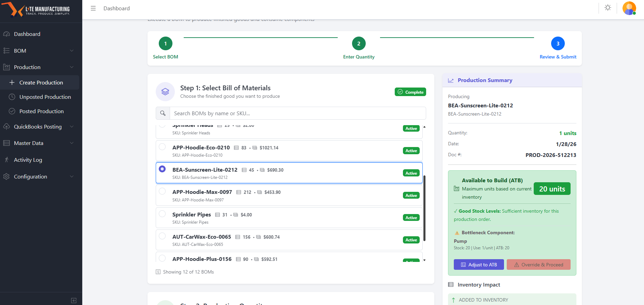
Task: Focus the Search BOMs by name field
Action: coord(298,113)
